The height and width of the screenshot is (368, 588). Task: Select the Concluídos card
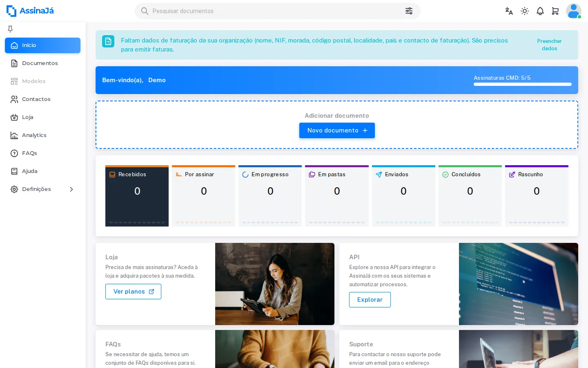pyautogui.click(x=470, y=196)
